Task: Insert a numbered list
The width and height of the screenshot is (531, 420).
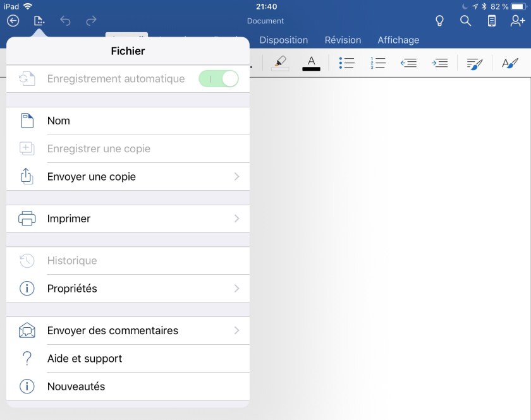Action: point(378,63)
